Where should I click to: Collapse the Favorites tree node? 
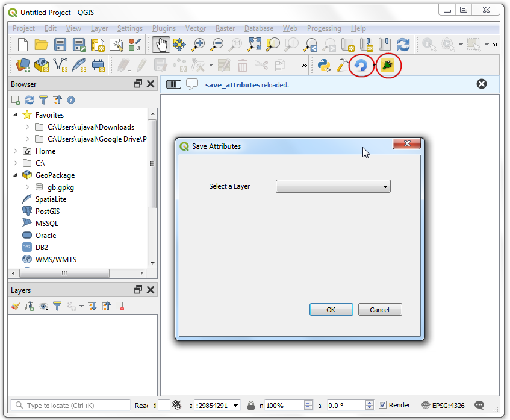tap(16, 115)
